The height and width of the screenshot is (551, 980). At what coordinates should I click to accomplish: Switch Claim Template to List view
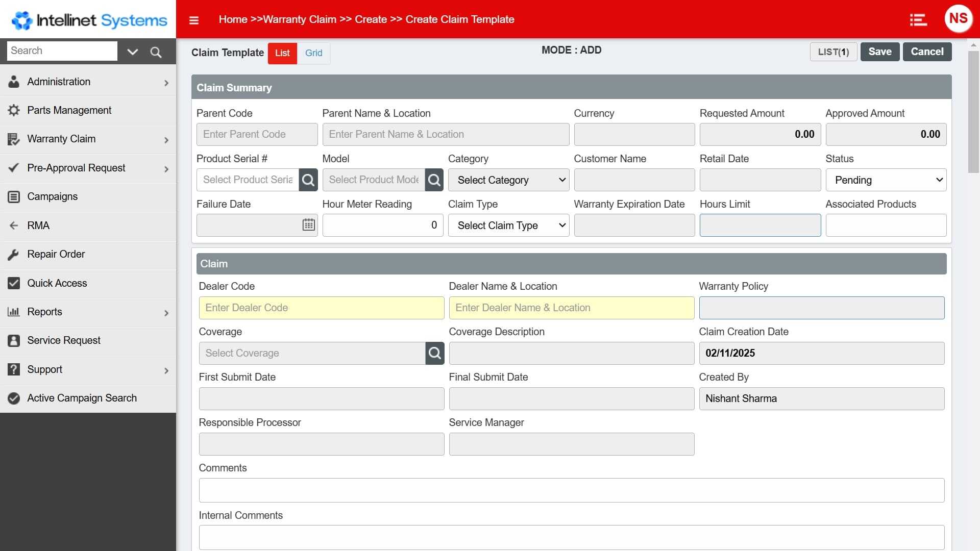[282, 53]
